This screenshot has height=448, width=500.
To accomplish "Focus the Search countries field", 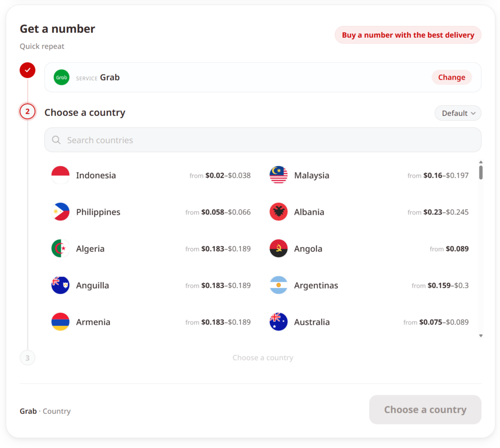I will (x=263, y=140).
